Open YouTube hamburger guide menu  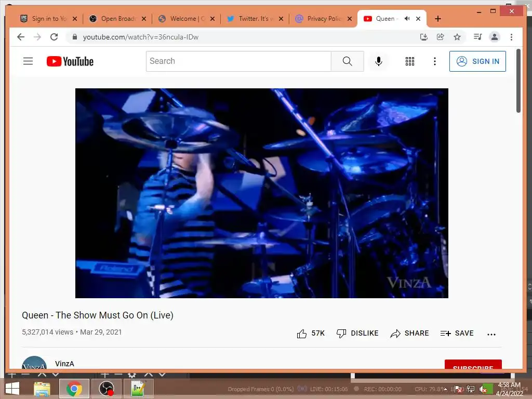(28, 61)
